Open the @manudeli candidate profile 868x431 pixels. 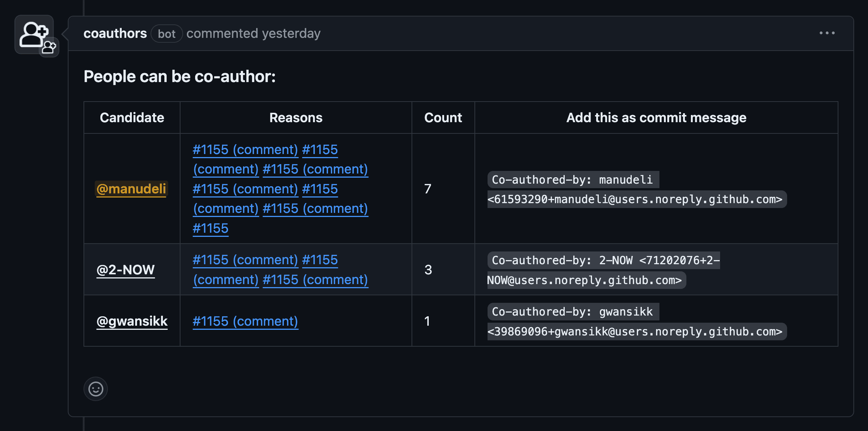pyautogui.click(x=131, y=189)
